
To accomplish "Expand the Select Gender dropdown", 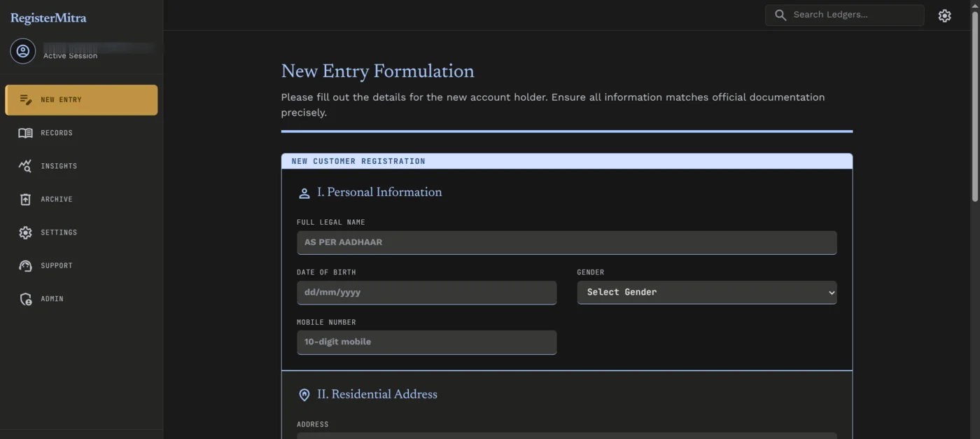I will pyautogui.click(x=706, y=293).
